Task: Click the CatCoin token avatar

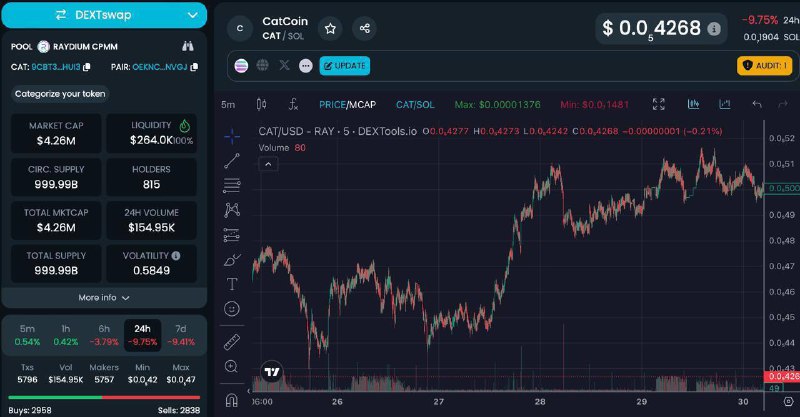Action: click(x=240, y=29)
